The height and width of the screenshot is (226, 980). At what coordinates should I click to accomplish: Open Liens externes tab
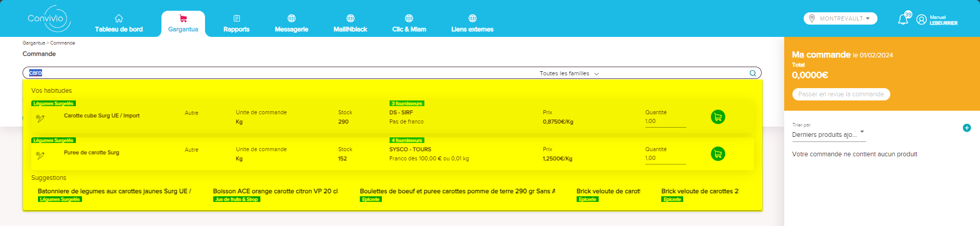pyautogui.click(x=473, y=24)
